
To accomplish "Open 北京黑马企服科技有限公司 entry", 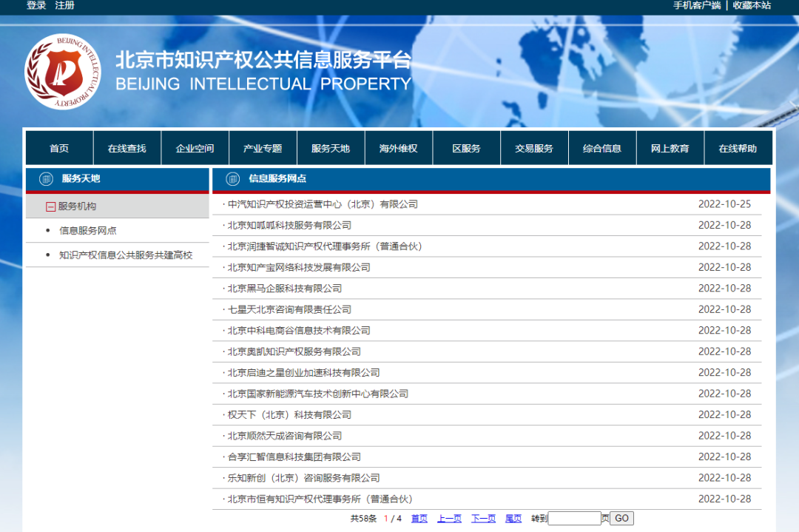I will [284, 289].
